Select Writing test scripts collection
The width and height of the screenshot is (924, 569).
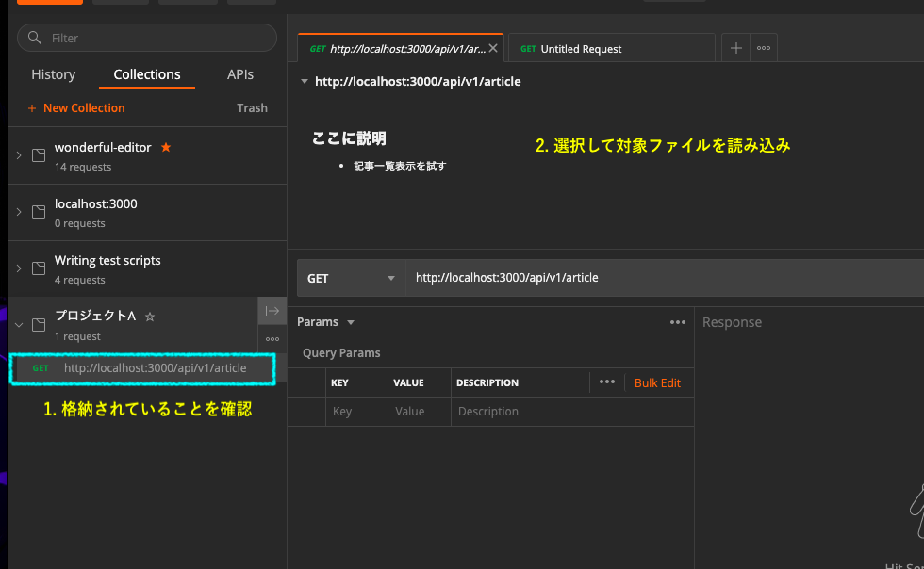pos(107,260)
